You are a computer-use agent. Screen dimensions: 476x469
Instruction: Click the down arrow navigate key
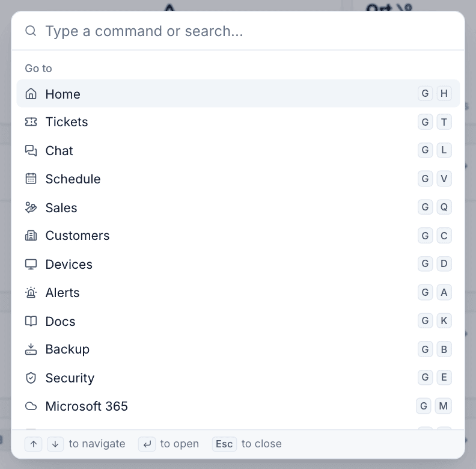pyautogui.click(x=55, y=444)
